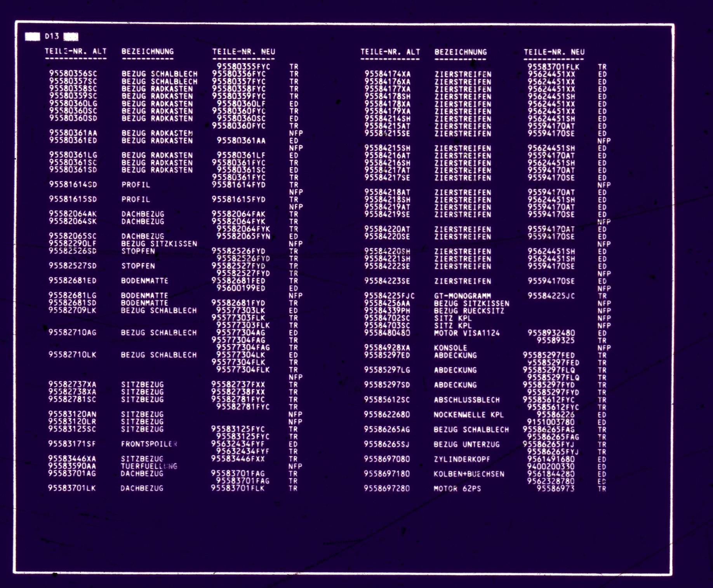Select the KONSOLE description
Image resolution: width=713 pixels, height=588 pixels.
pos(450,348)
